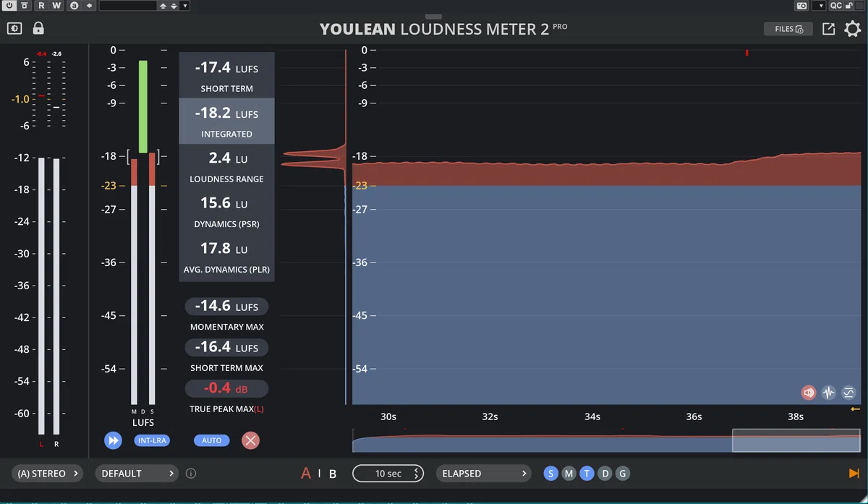Image resolution: width=868 pixels, height=504 pixels.
Task: Click the empty preset name field
Action: point(128,6)
